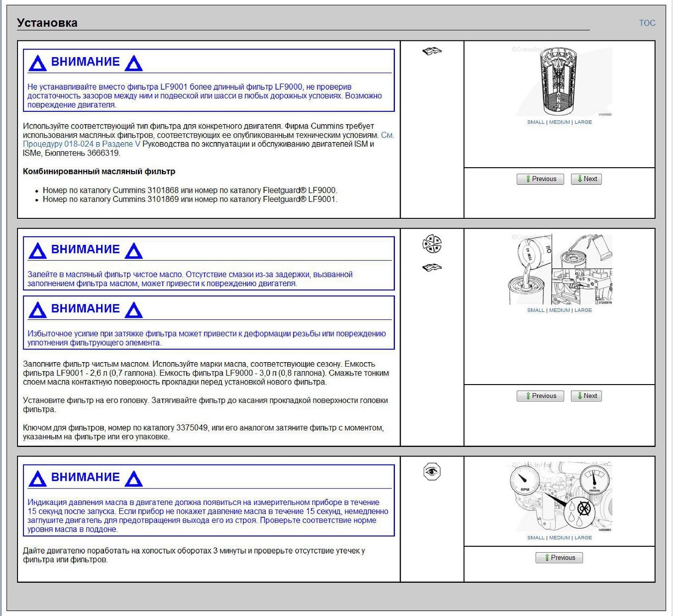
Task: Select SMALL size under pressure gauge image
Action: tap(536, 538)
